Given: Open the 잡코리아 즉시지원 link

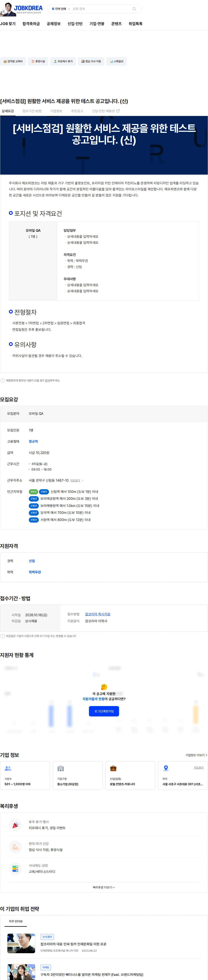Looking at the screenshot, I should (x=97, y=614).
